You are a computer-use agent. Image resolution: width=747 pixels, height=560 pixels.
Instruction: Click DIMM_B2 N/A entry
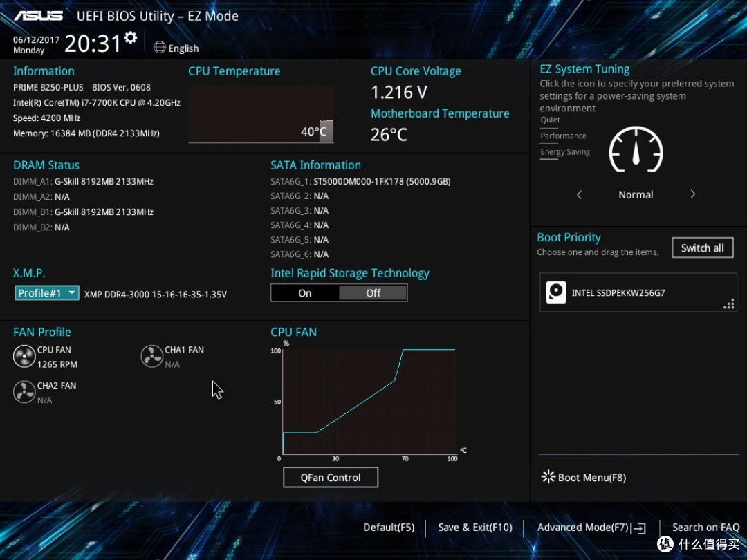point(41,227)
